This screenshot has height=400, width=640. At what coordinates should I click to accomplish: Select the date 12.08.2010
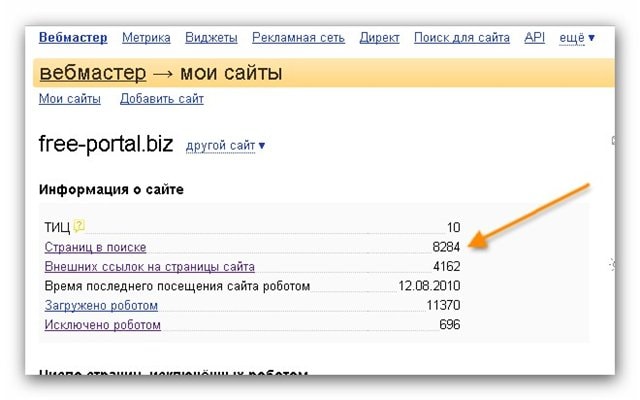[429, 286]
